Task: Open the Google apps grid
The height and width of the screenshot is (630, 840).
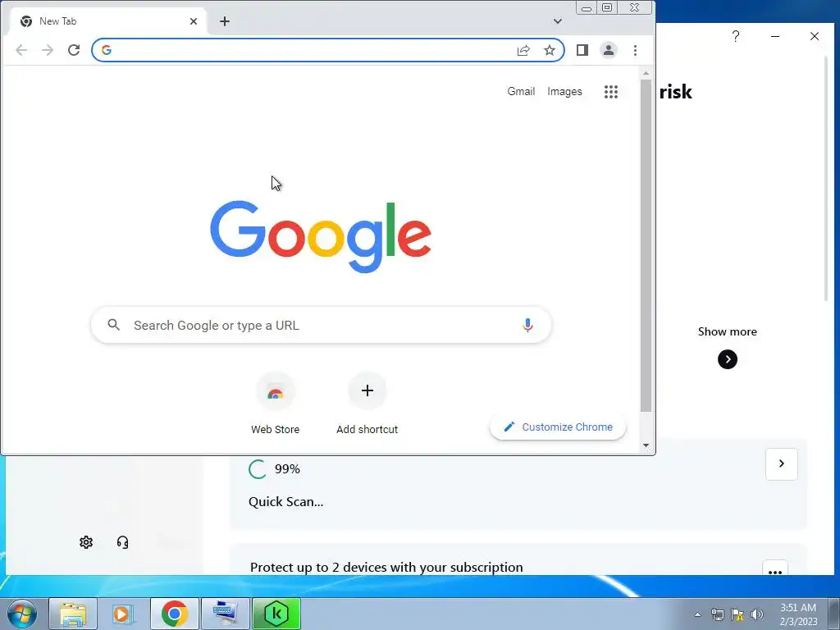Action: coord(611,92)
